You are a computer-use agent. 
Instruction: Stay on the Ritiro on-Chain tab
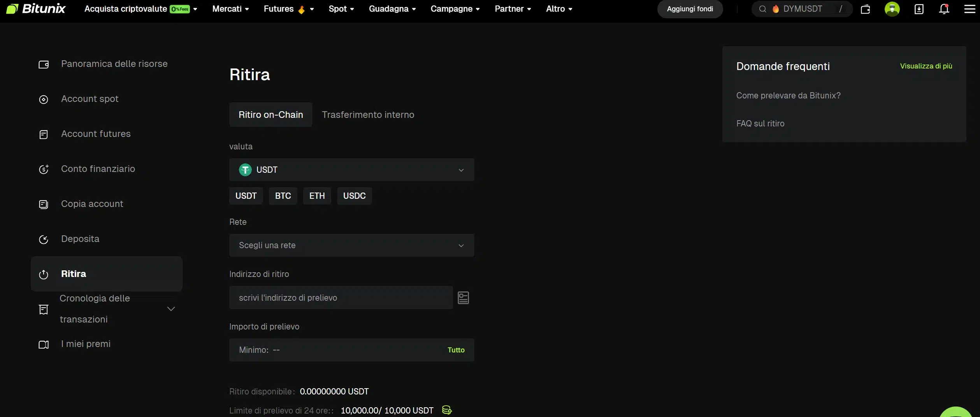pos(270,114)
